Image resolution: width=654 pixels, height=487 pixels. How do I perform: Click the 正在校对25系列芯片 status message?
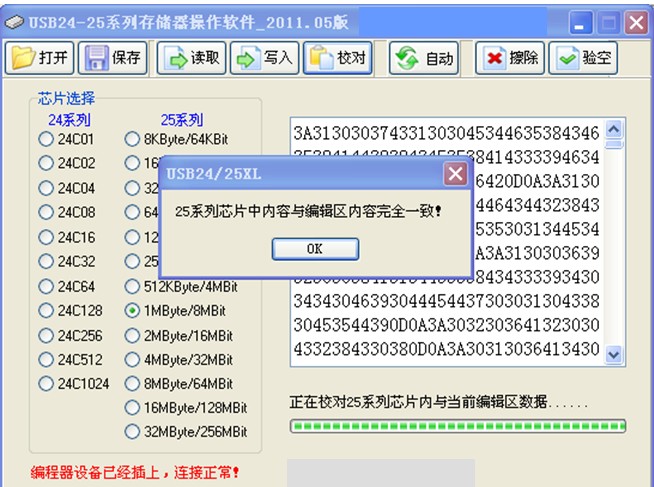438,402
